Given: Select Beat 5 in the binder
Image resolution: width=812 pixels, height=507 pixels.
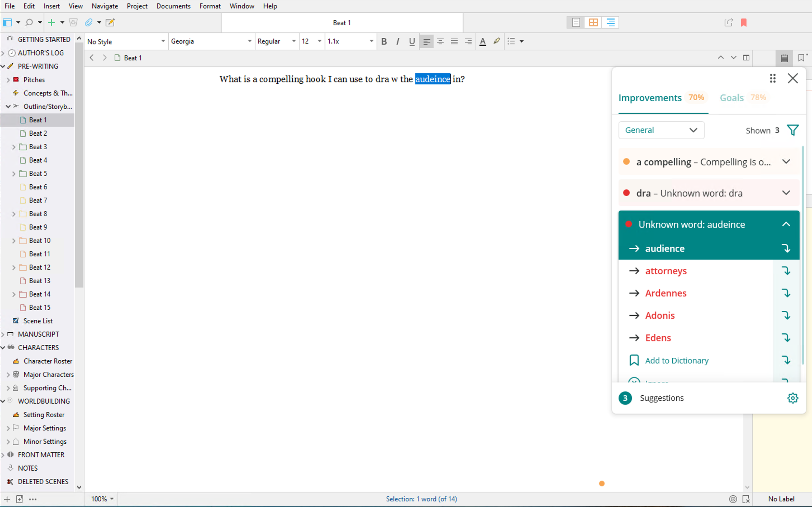Looking at the screenshot, I should 38,173.
